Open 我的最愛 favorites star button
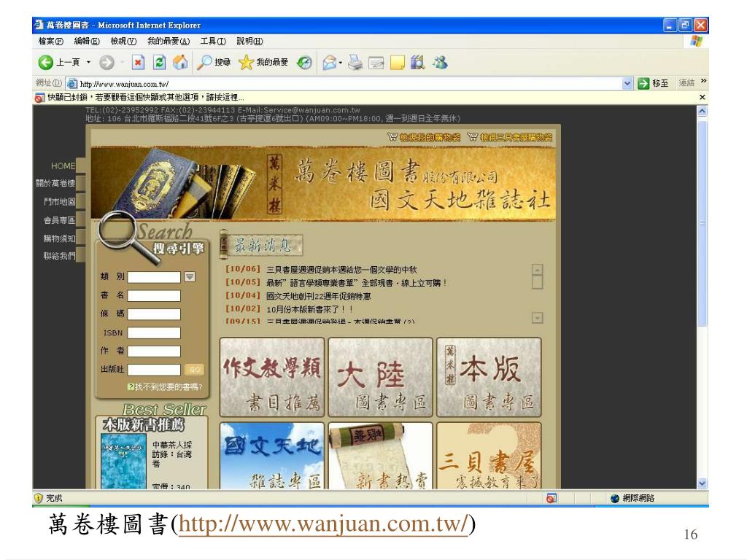 (x=263, y=63)
